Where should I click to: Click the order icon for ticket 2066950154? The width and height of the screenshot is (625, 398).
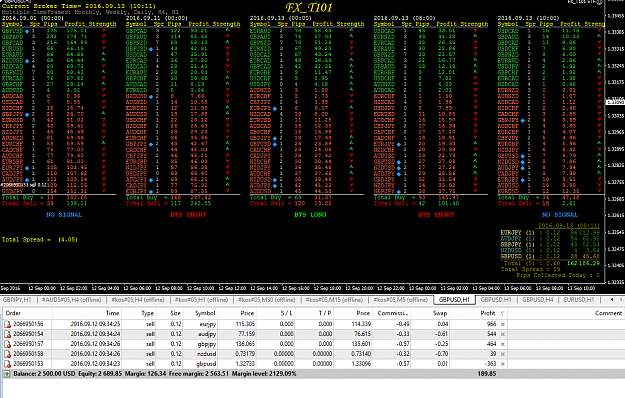[7, 334]
